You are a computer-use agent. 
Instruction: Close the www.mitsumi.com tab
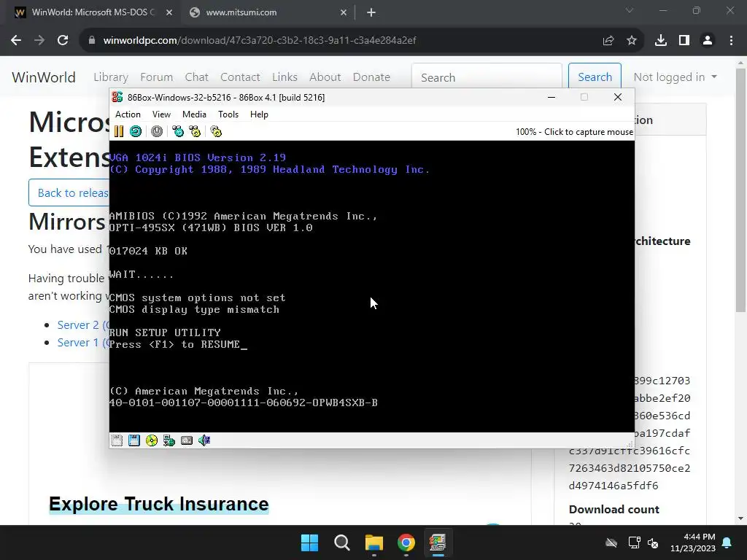344,12
